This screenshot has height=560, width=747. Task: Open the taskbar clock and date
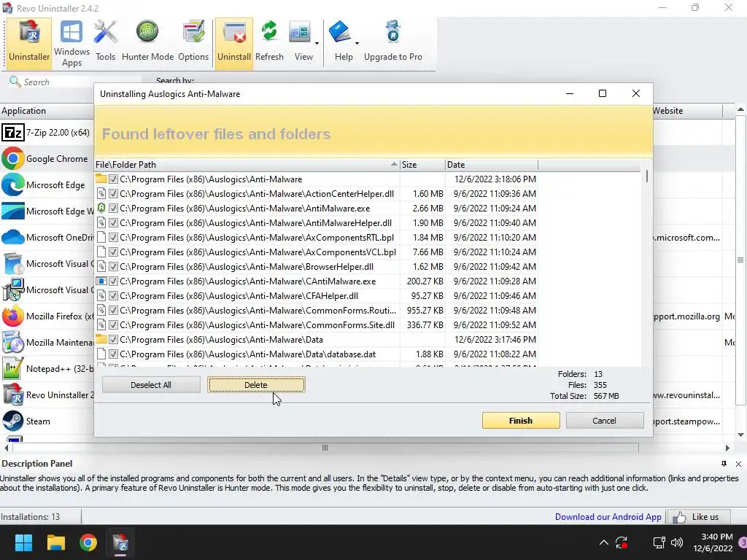click(713, 542)
